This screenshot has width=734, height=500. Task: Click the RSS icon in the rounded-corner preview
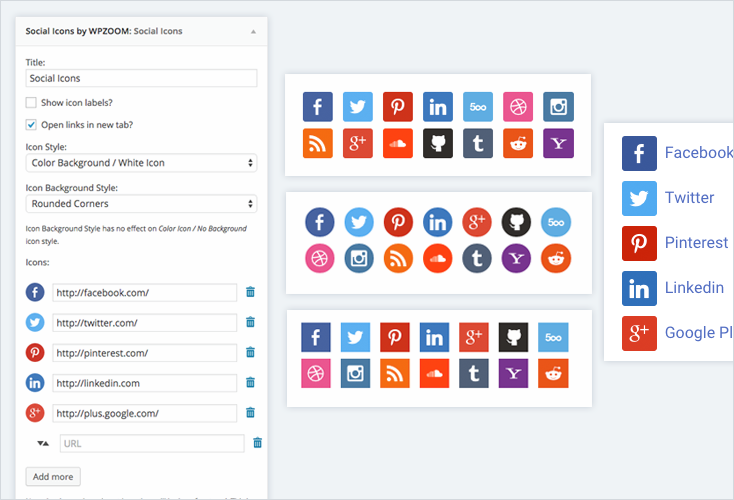[318, 143]
